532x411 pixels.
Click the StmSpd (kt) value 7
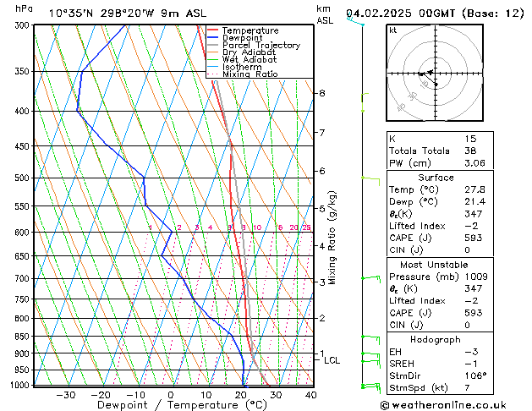(467, 388)
